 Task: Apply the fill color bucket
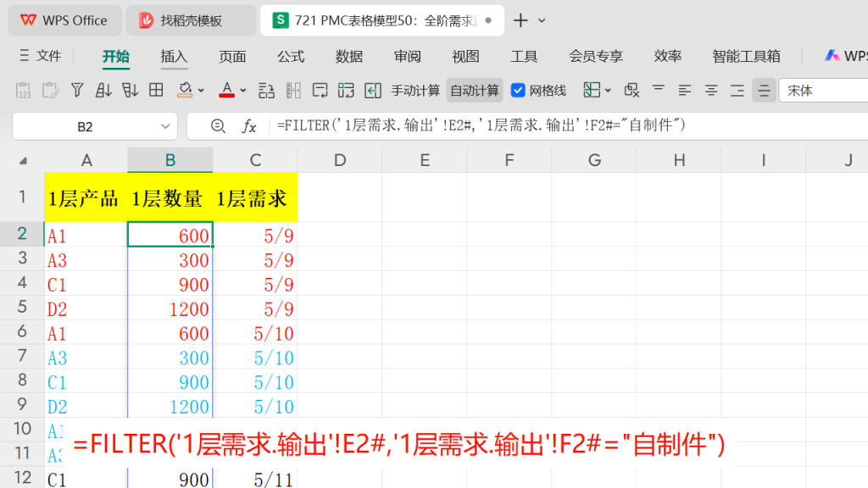[185, 90]
